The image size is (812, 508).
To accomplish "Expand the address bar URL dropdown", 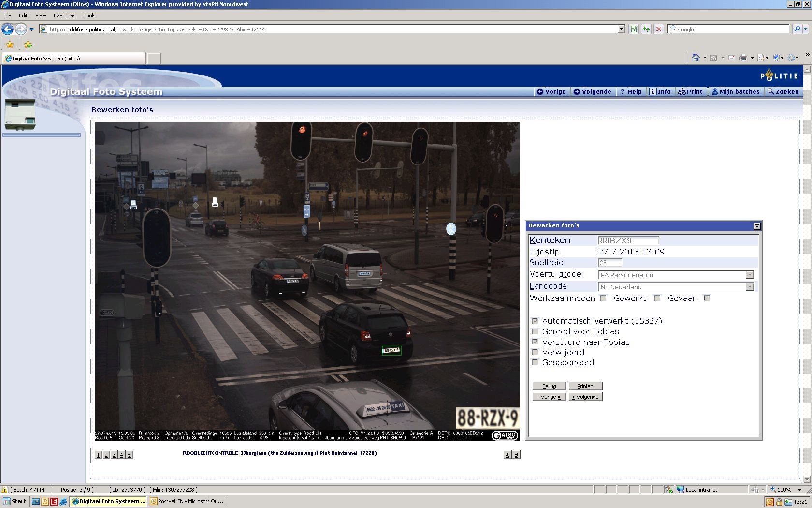I will click(622, 29).
